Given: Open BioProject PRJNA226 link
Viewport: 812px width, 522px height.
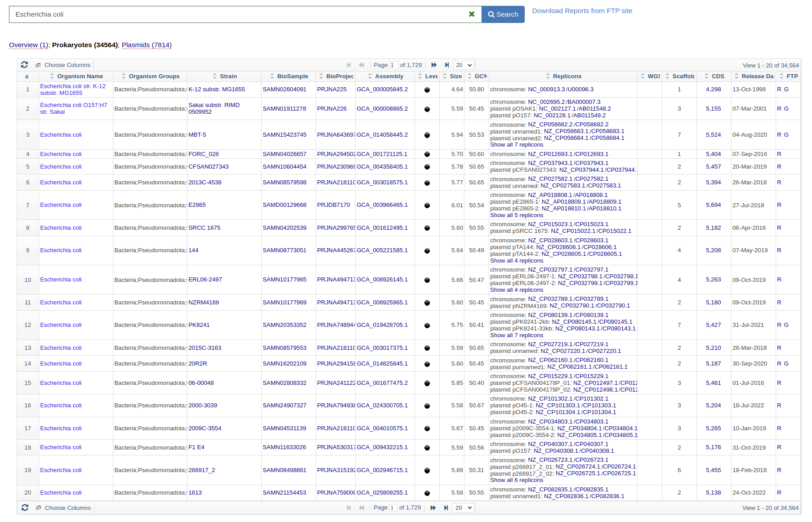Looking at the screenshot, I should click(332, 108).
